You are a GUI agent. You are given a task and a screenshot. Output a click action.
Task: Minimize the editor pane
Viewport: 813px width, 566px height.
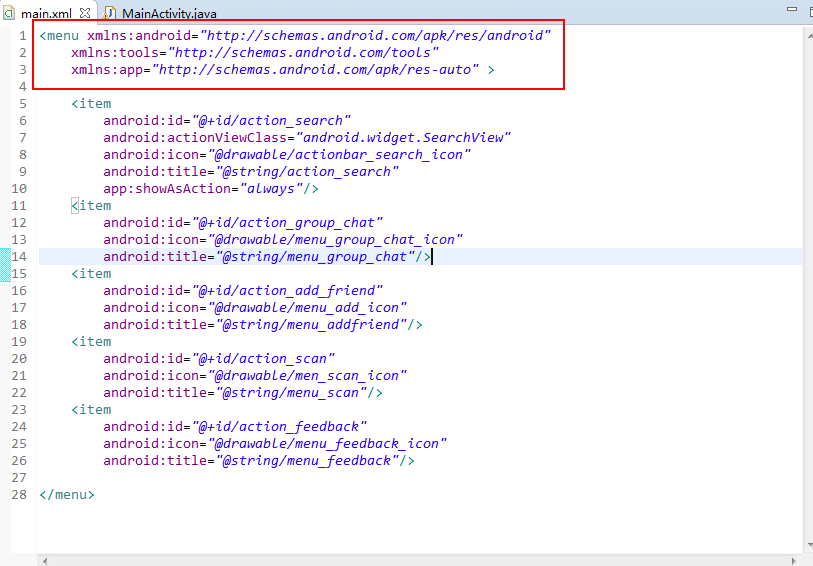pyautogui.click(x=791, y=9)
